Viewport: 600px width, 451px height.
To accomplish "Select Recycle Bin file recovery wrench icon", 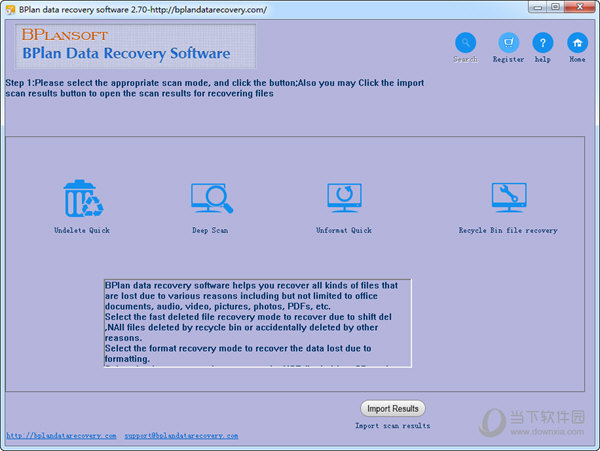I will point(509,197).
